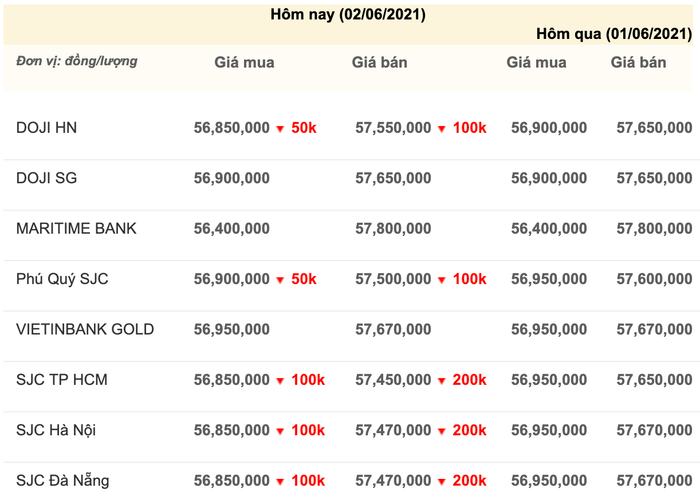The width and height of the screenshot is (700, 496).
Task: Click MARITIME BANK yesterday's buy price
Action: 549,229
